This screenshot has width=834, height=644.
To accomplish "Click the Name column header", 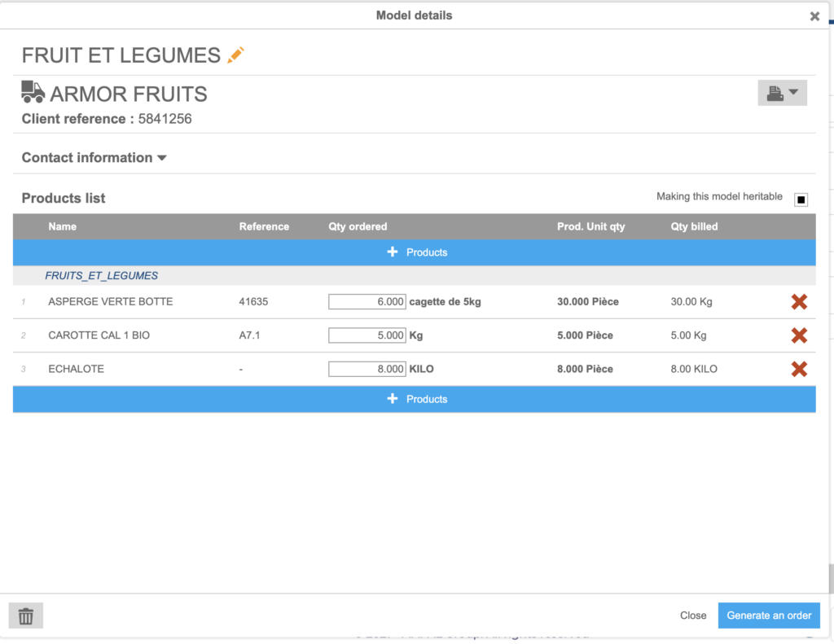I will click(63, 226).
